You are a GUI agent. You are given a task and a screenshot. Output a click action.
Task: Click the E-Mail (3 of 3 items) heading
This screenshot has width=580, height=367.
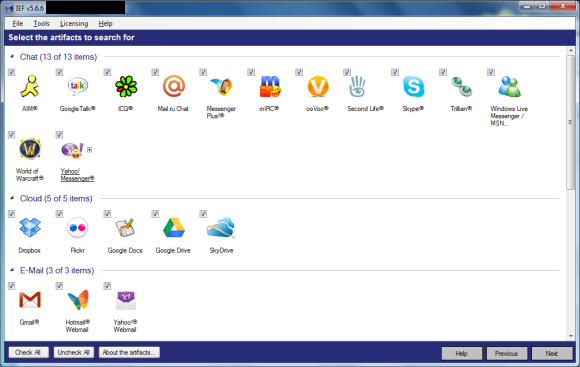pos(57,270)
